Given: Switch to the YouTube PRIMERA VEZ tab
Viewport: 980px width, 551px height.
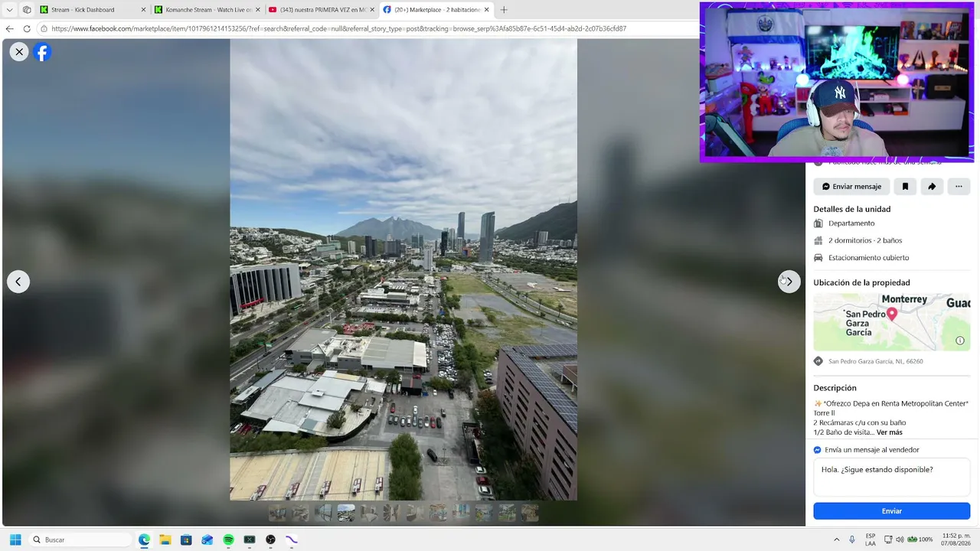Looking at the screenshot, I should [x=322, y=10].
